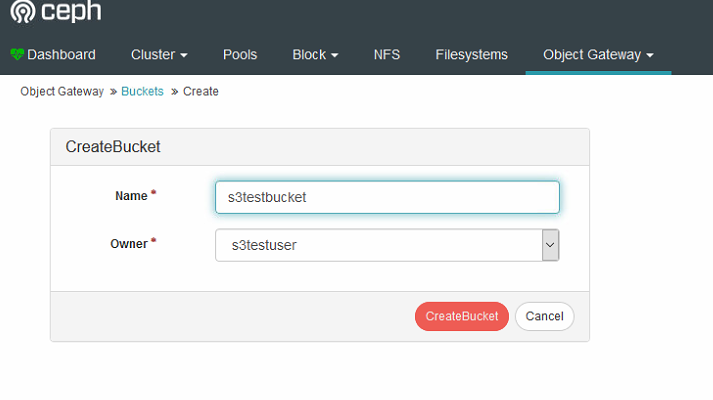Go to the Pools tab
This screenshot has width=713, height=400.
click(x=240, y=55)
